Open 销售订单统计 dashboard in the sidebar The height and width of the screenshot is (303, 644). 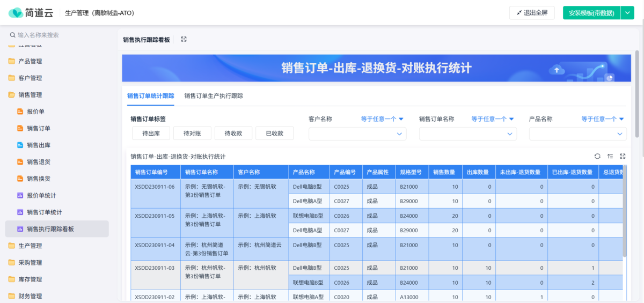[44, 212]
